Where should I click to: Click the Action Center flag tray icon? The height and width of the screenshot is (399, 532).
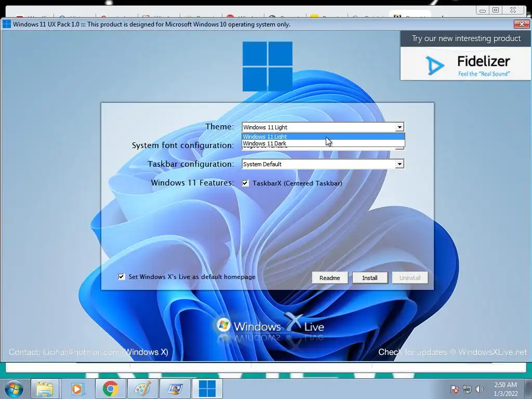pos(454,389)
